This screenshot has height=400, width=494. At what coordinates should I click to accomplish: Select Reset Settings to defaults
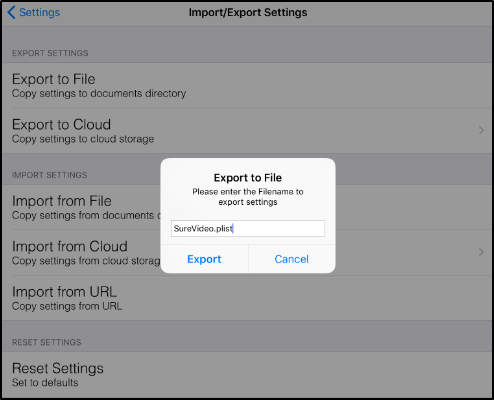click(x=247, y=375)
